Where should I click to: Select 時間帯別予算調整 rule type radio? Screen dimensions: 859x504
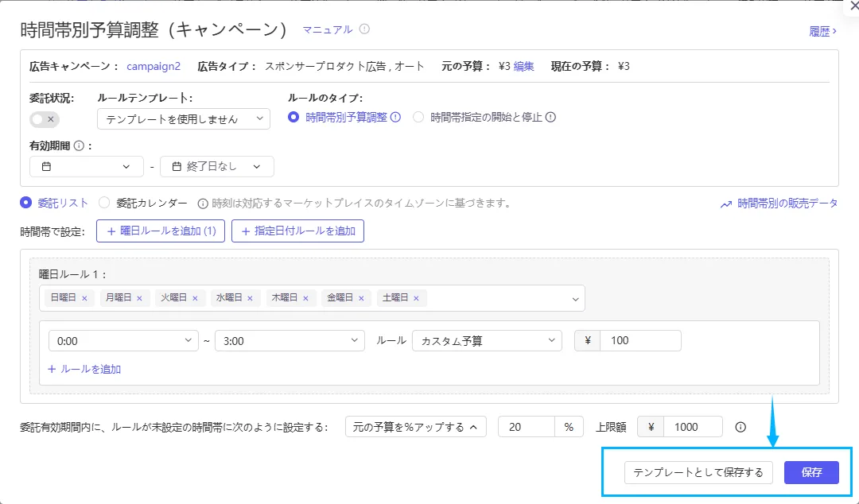[x=293, y=117]
